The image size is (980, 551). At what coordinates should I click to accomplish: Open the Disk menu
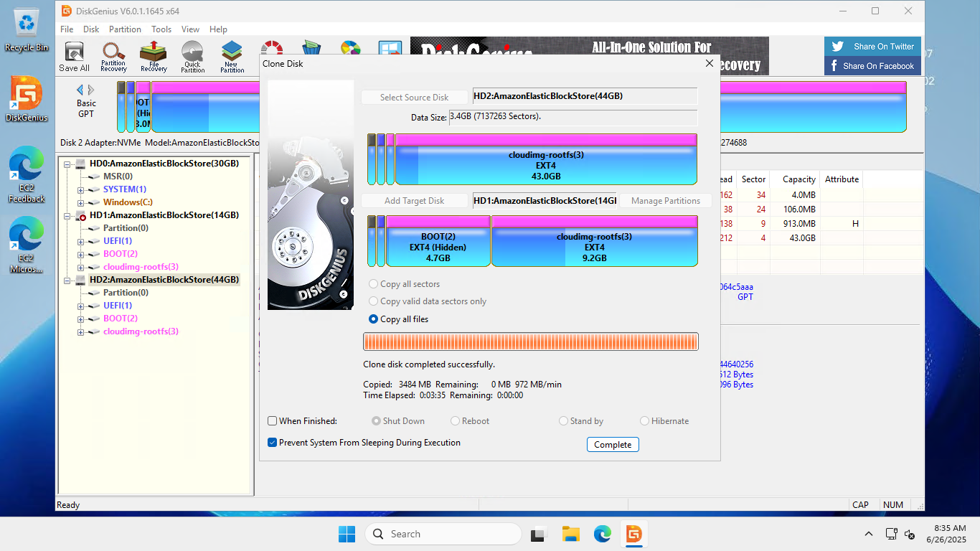click(91, 29)
